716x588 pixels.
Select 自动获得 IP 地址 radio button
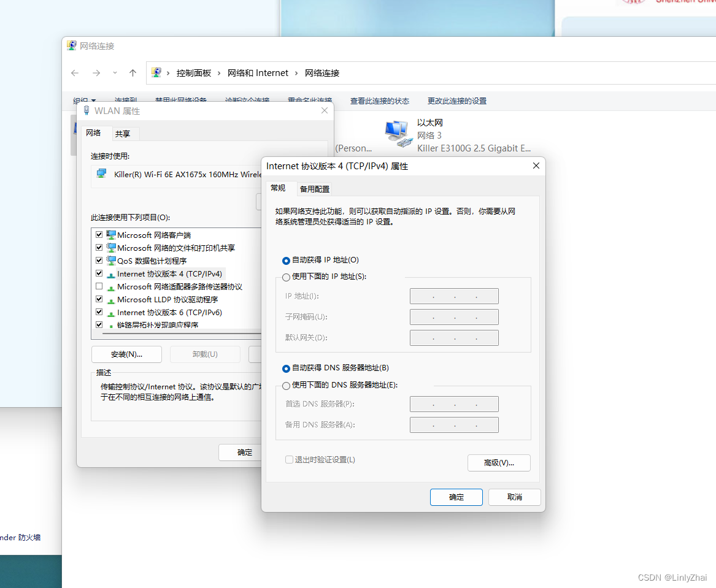click(286, 261)
